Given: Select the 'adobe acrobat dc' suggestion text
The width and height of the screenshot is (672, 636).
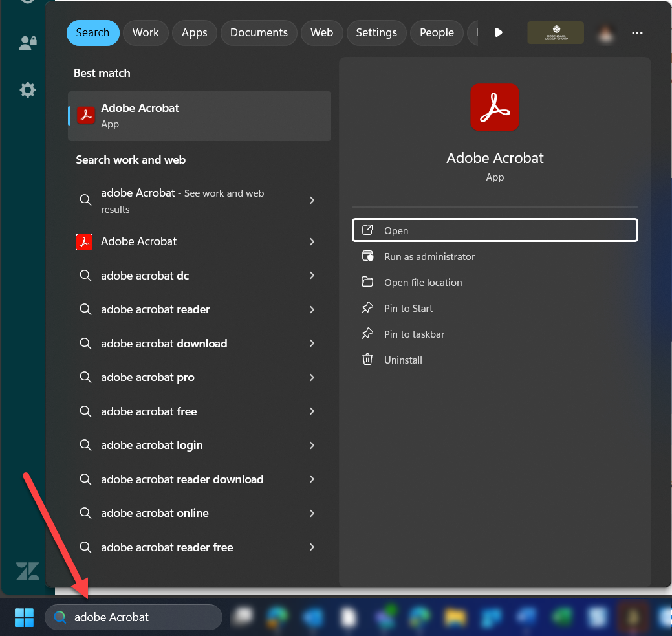Looking at the screenshot, I should point(145,276).
